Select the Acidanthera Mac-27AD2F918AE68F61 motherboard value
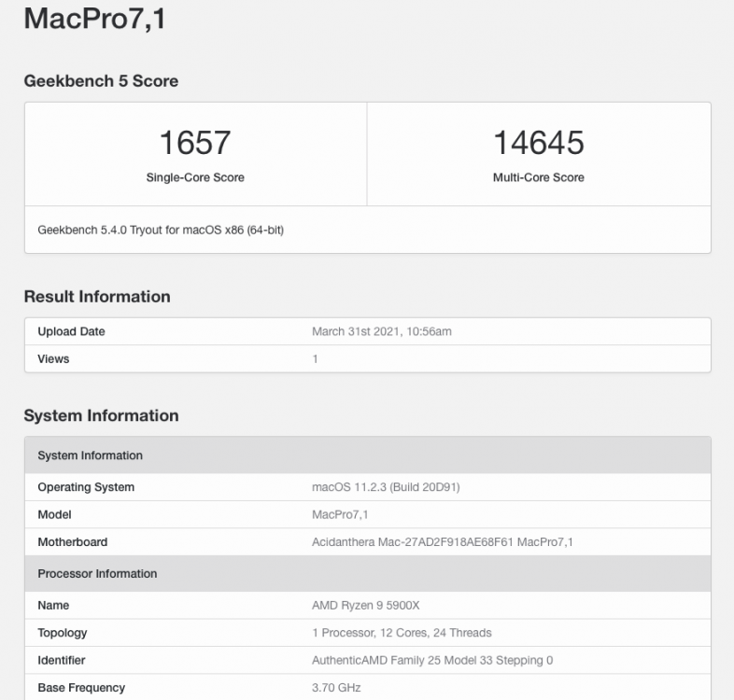Screen dimensions: 734x700 pos(443,542)
